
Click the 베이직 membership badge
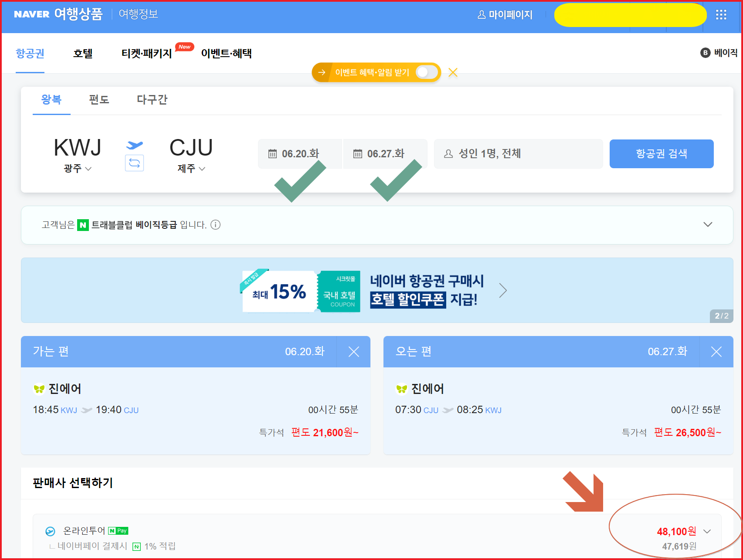[x=719, y=53]
